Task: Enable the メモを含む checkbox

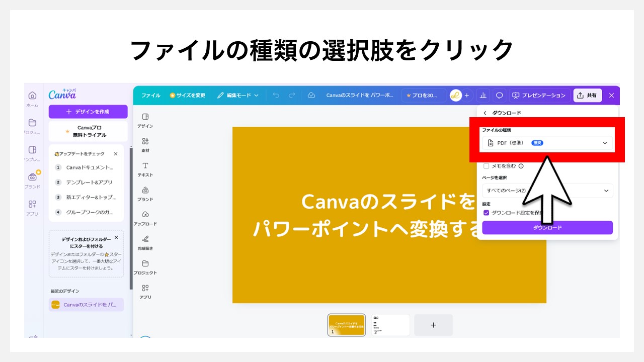Action: pyautogui.click(x=486, y=166)
